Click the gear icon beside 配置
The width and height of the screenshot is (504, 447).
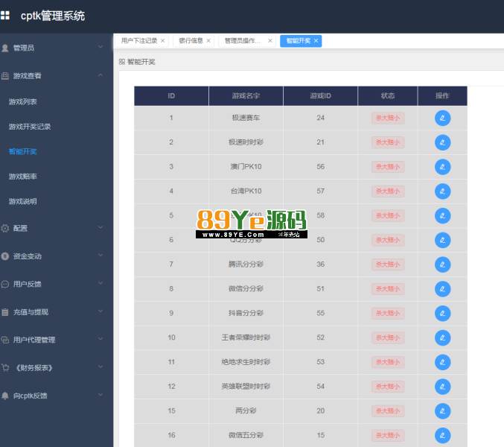[x=4, y=228]
